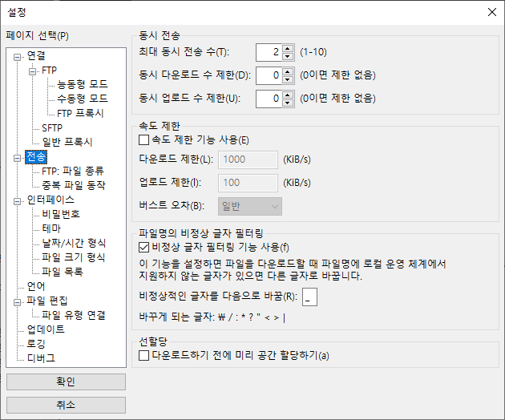Collapse the FTP tree node
505x420 pixels.
pos(33,71)
